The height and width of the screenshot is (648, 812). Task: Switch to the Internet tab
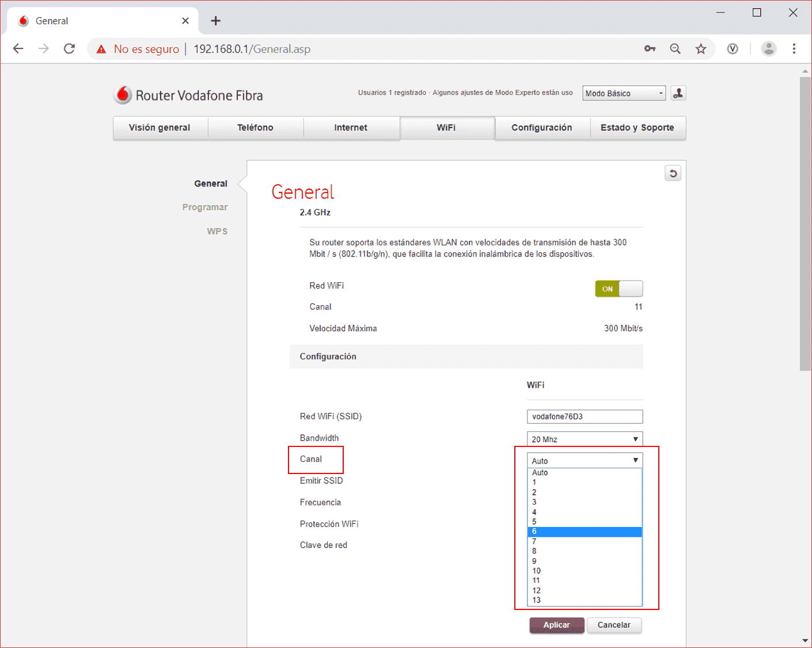click(x=350, y=128)
